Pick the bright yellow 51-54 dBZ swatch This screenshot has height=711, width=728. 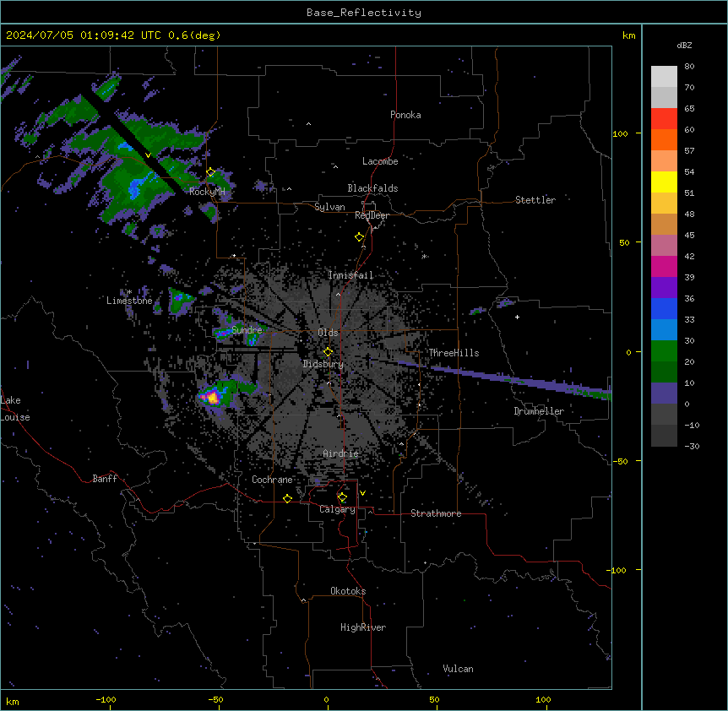[664, 182]
